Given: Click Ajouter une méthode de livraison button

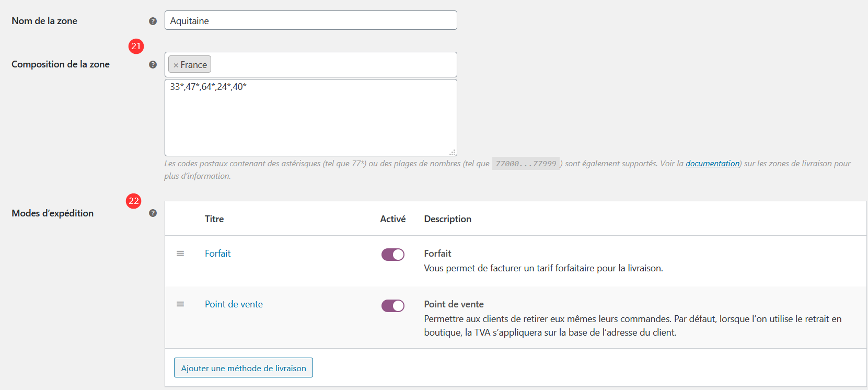Looking at the screenshot, I should [244, 368].
